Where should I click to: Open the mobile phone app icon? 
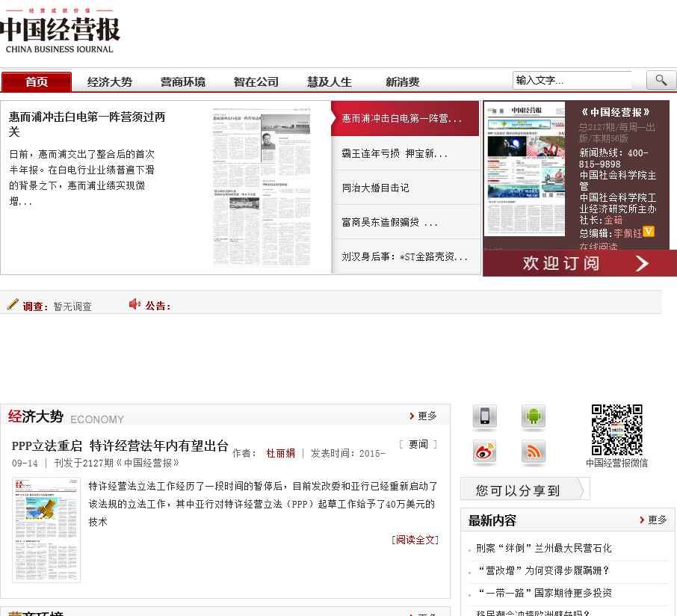click(485, 416)
